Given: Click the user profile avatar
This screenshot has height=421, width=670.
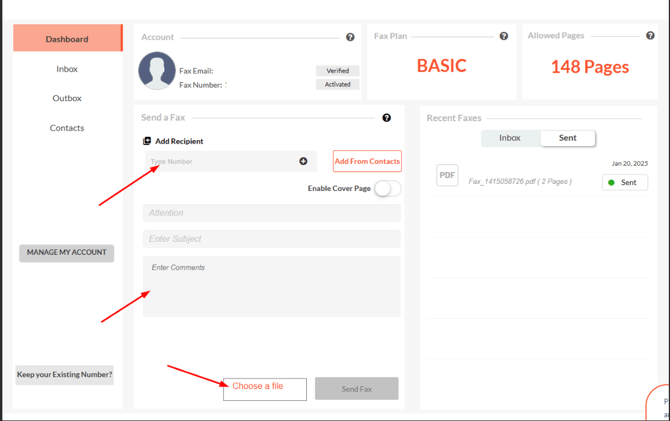Looking at the screenshot, I should pos(157,71).
